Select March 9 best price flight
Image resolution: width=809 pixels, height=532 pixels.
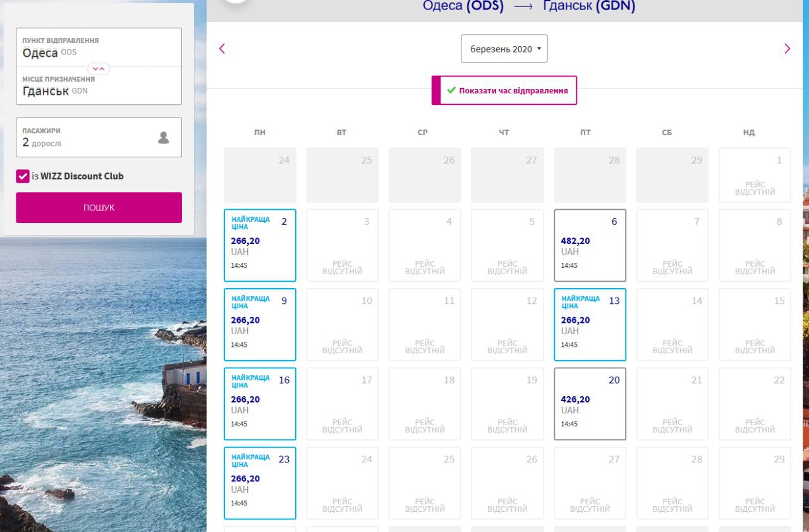tap(260, 325)
